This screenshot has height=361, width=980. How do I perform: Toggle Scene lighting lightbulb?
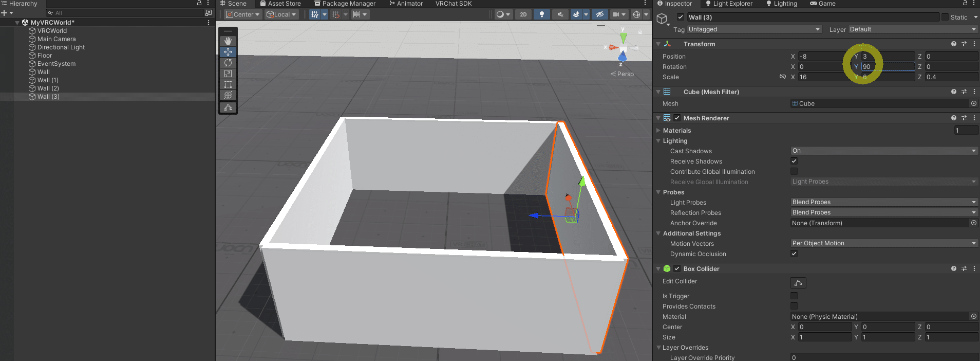coord(542,14)
